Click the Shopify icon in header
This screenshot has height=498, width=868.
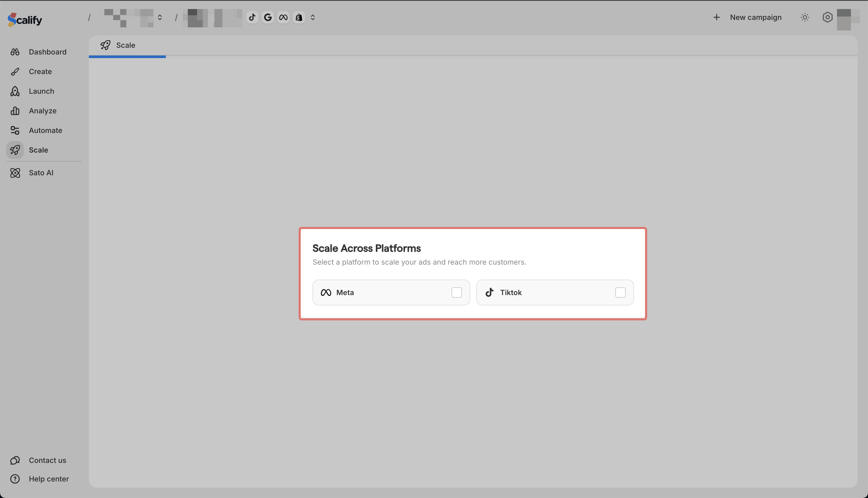tap(299, 18)
